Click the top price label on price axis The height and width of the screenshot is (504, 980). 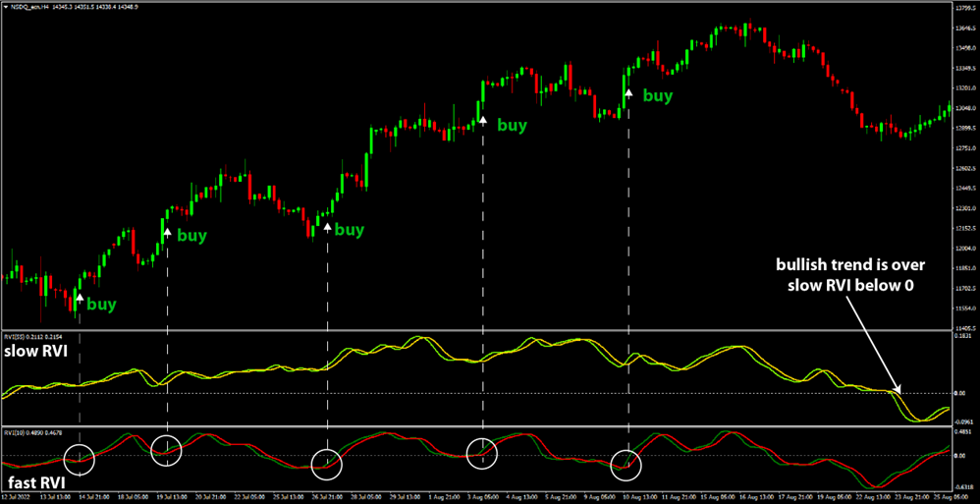coord(964,10)
